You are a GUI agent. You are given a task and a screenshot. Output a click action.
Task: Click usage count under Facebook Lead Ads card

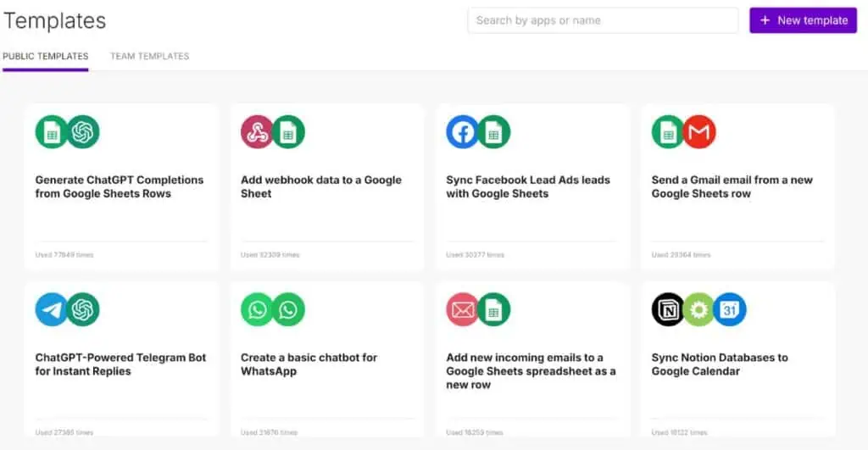tap(475, 255)
